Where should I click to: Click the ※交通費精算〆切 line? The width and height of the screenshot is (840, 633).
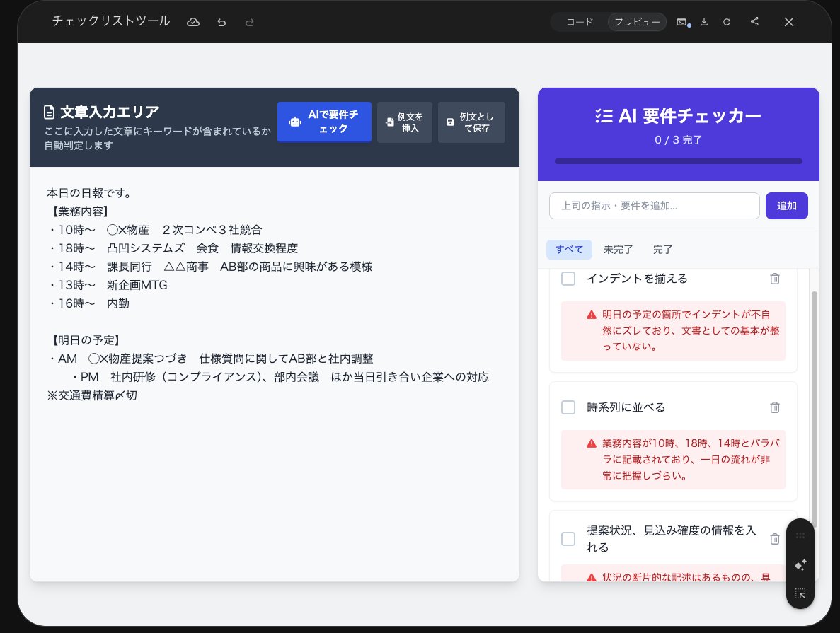pos(92,395)
